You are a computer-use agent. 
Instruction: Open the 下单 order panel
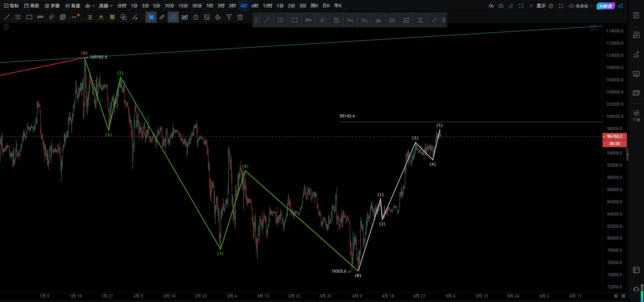pyautogui.click(x=636, y=115)
